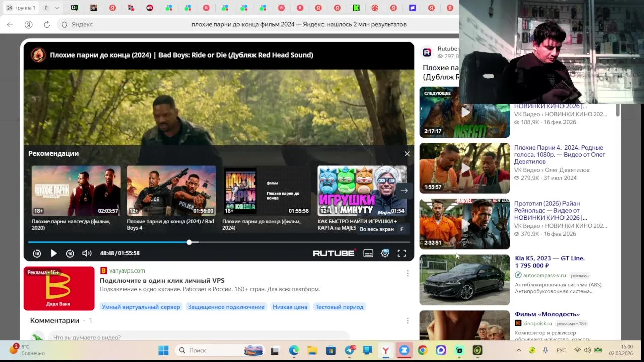The height and width of the screenshot is (362, 644).
Task: Rewind the video 10 seconds
Action: coord(37,253)
